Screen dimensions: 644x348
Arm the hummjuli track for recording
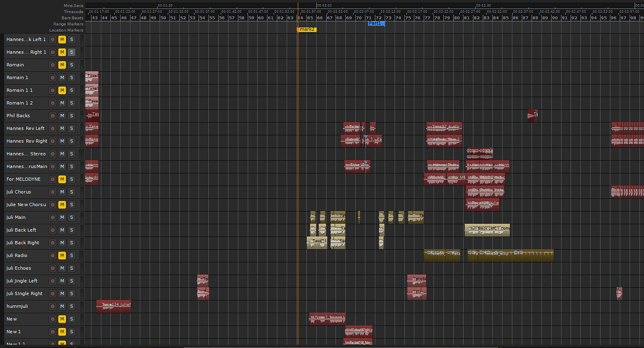[53, 306]
